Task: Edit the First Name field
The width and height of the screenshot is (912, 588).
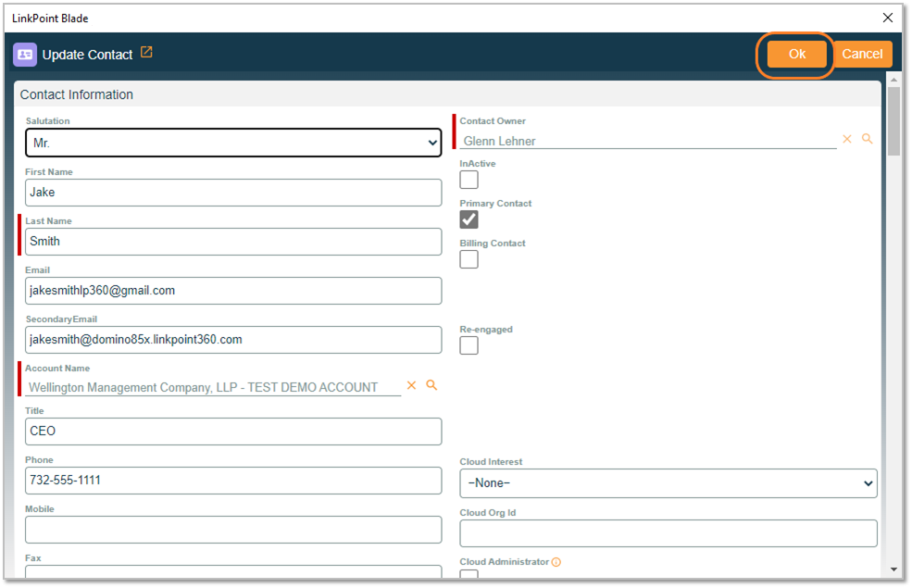Action: click(x=233, y=193)
